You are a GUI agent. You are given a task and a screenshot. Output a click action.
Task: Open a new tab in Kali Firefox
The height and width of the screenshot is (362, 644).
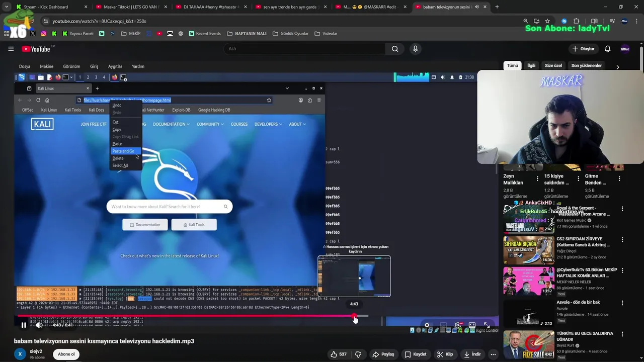pyautogui.click(x=97, y=88)
